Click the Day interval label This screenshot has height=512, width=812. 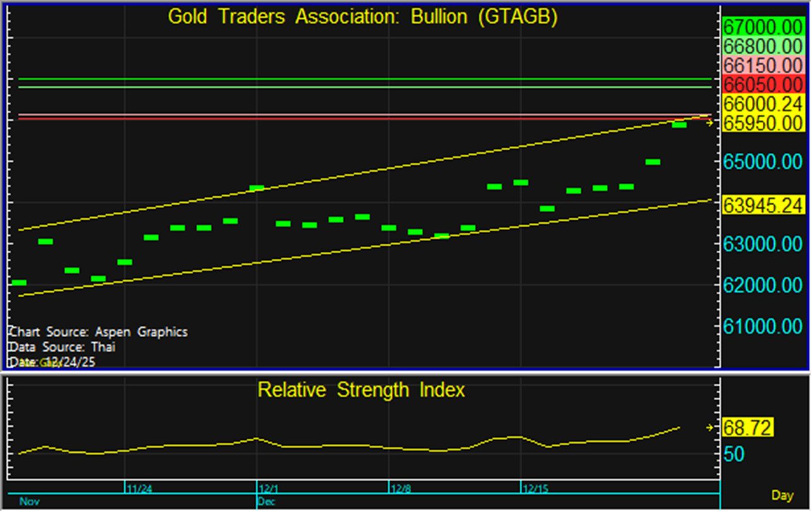coord(782,494)
